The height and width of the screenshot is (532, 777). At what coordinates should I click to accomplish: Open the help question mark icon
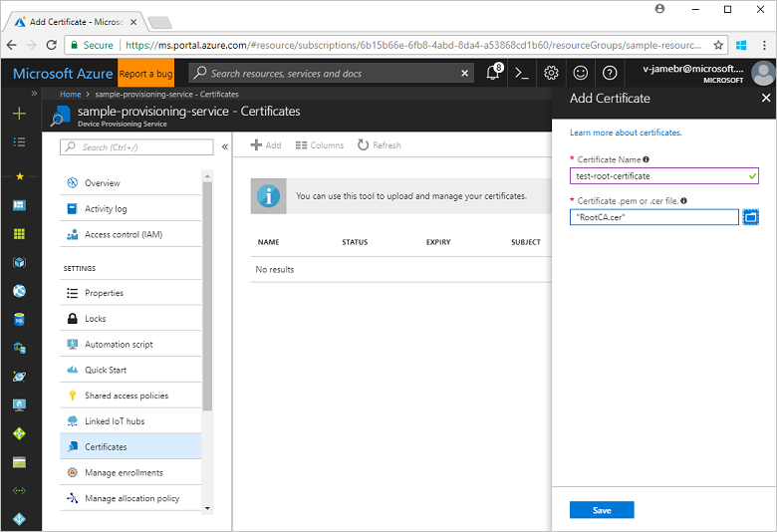point(610,74)
